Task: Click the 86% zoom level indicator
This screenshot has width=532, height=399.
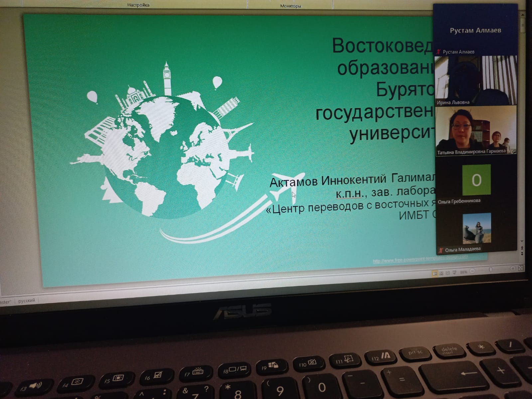Action: (464, 272)
